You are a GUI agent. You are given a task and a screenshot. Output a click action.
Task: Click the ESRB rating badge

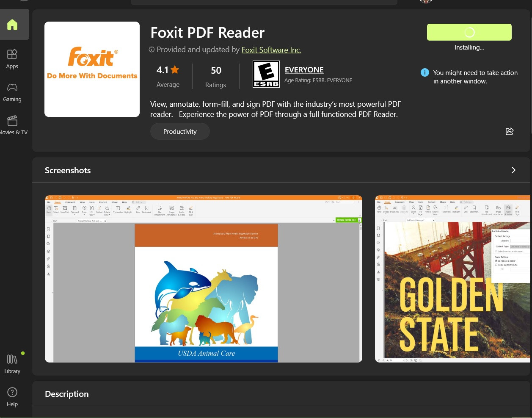[x=266, y=74]
